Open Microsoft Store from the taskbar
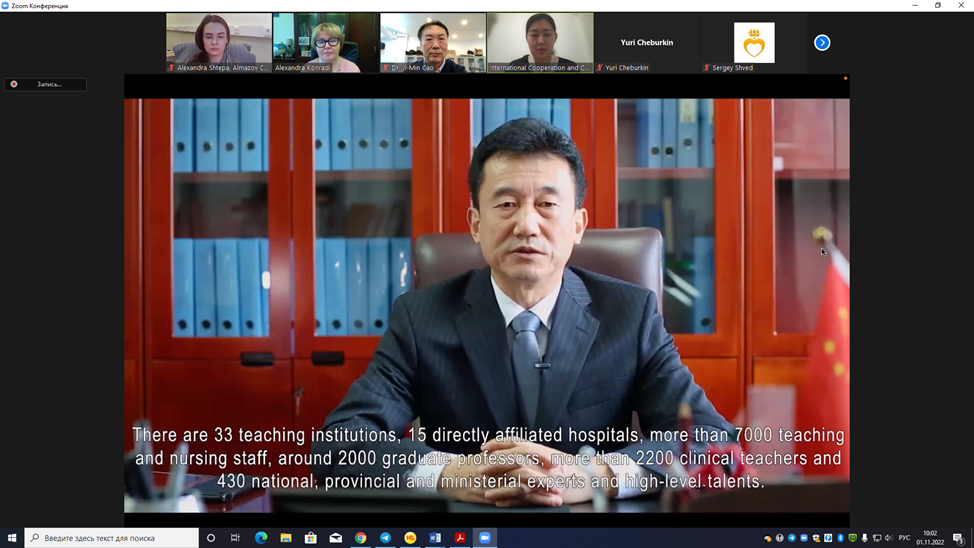 pyautogui.click(x=311, y=538)
